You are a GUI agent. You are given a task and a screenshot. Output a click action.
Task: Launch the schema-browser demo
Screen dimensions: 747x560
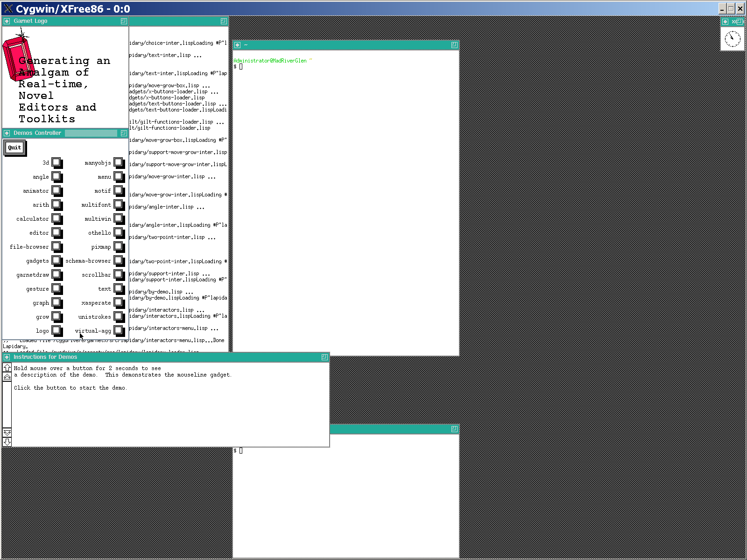pyautogui.click(x=119, y=261)
